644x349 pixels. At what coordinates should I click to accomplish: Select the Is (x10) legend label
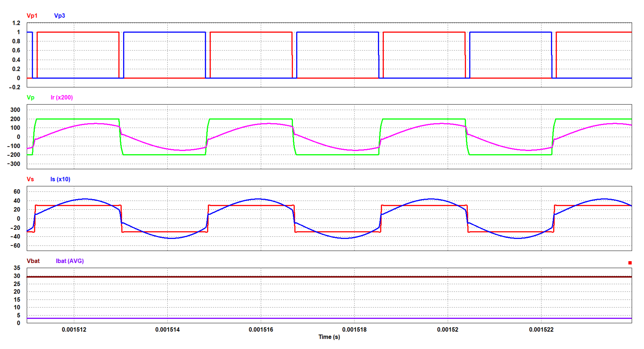[x=60, y=179]
